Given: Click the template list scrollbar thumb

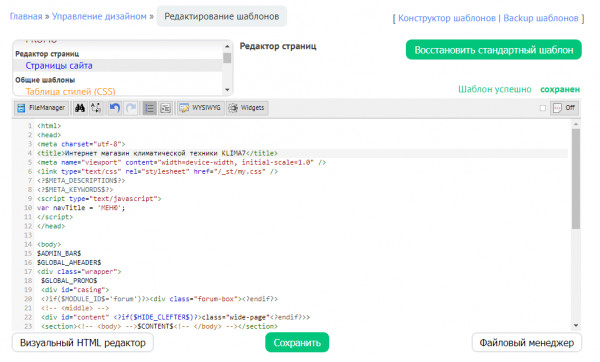Looking at the screenshot, I should [227, 58].
